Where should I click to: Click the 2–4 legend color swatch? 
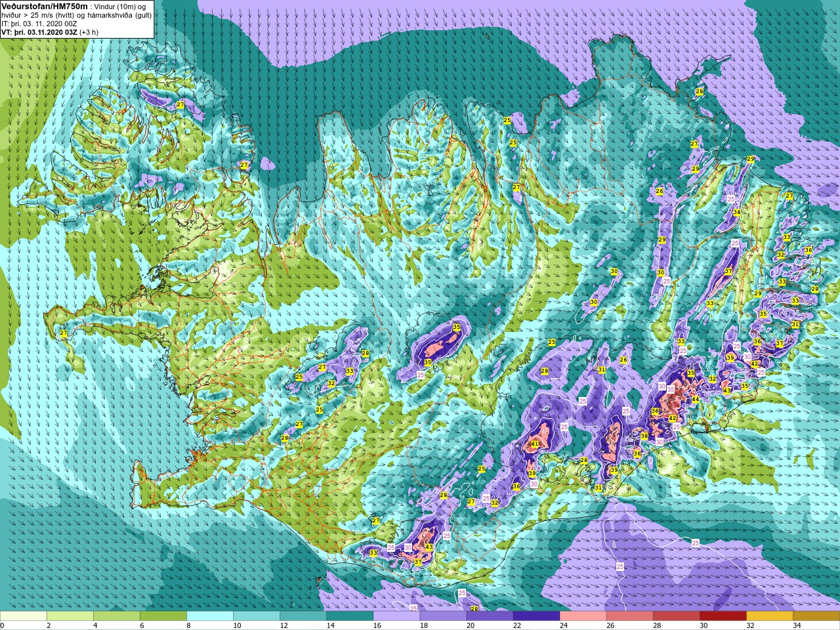70,616
